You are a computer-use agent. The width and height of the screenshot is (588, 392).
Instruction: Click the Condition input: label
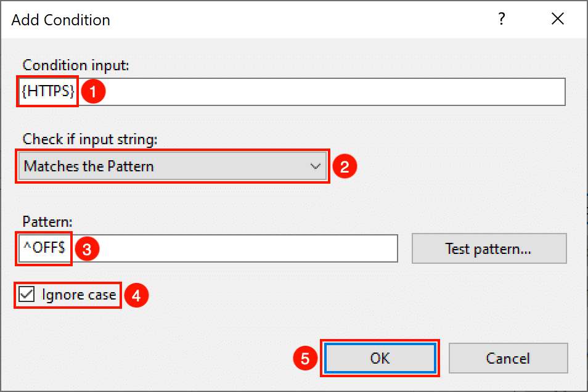pos(76,65)
